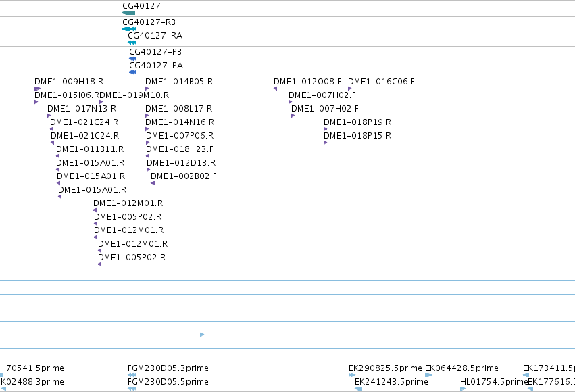Click the EK064428.5prime EST arrow glyph
The image size is (575, 392).
pyautogui.click(x=428, y=374)
